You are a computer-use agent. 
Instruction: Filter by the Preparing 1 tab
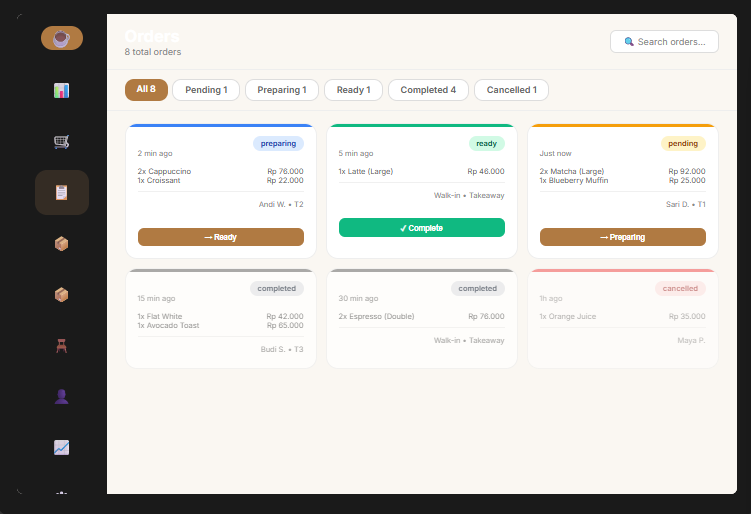[282, 90]
